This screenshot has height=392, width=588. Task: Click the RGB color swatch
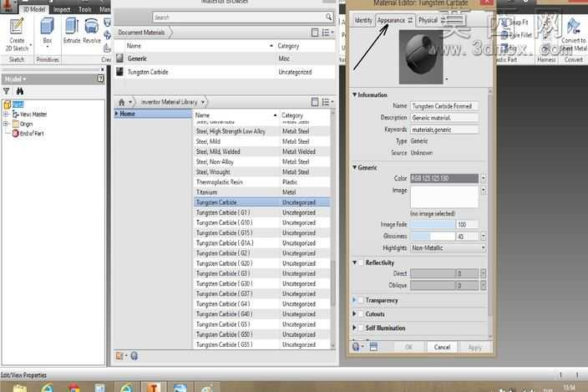coord(444,178)
